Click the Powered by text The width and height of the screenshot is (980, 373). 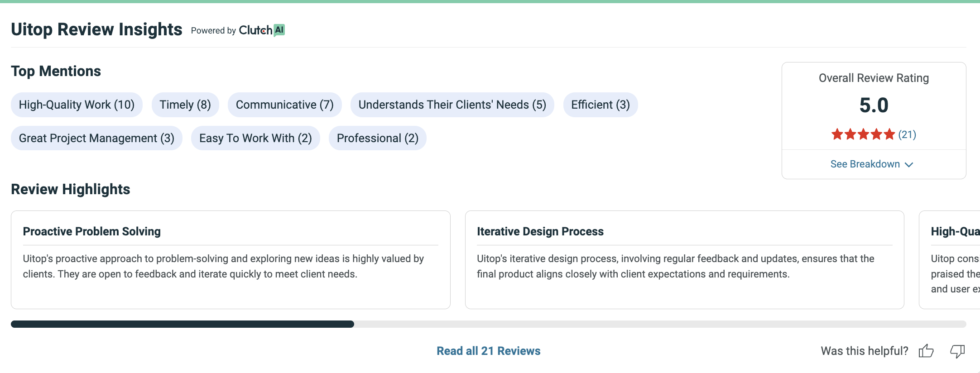point(213,30)
